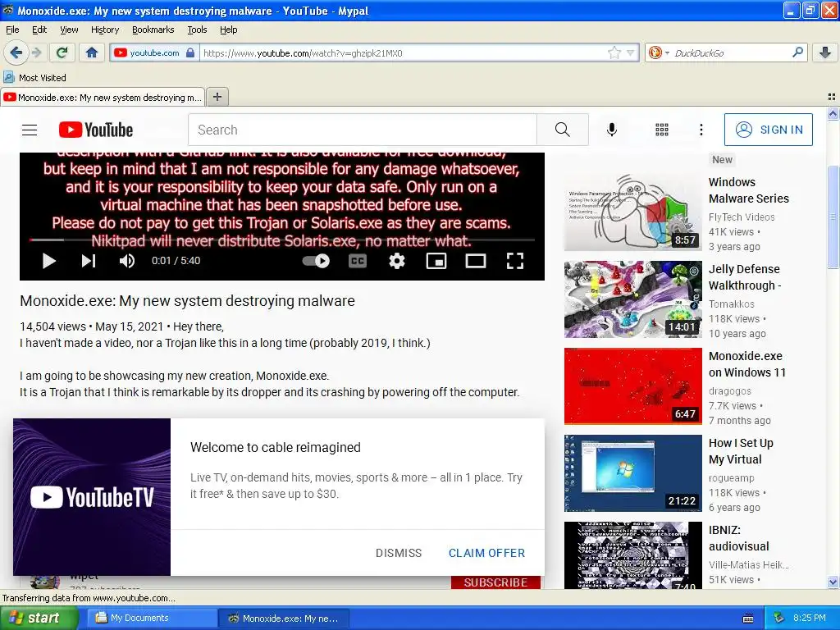Screen dimensions: 840x630
Task: Click the rogueamp channel name
Action: point(731,478)
